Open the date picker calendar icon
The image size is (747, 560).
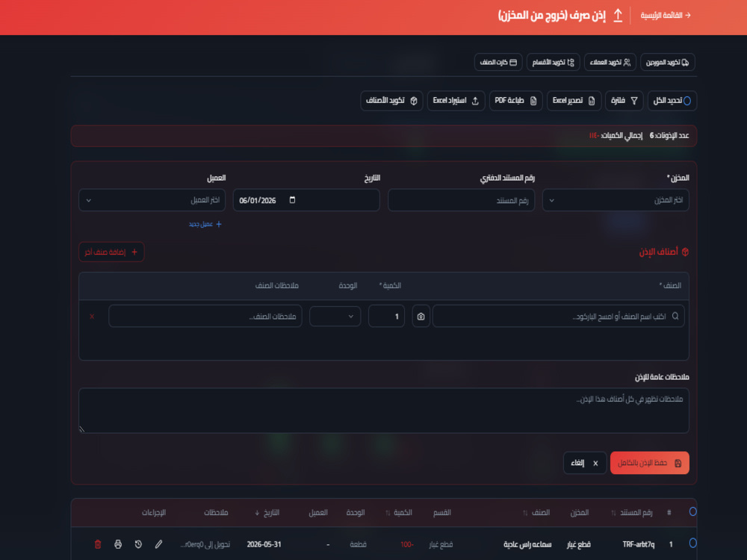pos(293,200)
